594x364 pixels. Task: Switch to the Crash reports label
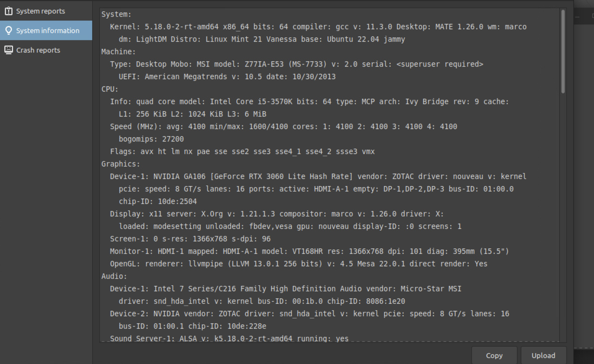pos(38,50)
